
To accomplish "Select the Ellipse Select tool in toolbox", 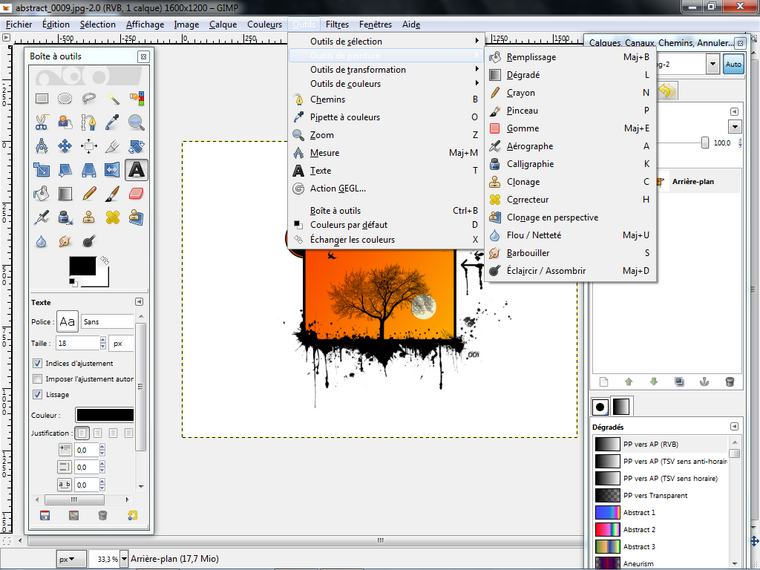I will tap(65, 99).
